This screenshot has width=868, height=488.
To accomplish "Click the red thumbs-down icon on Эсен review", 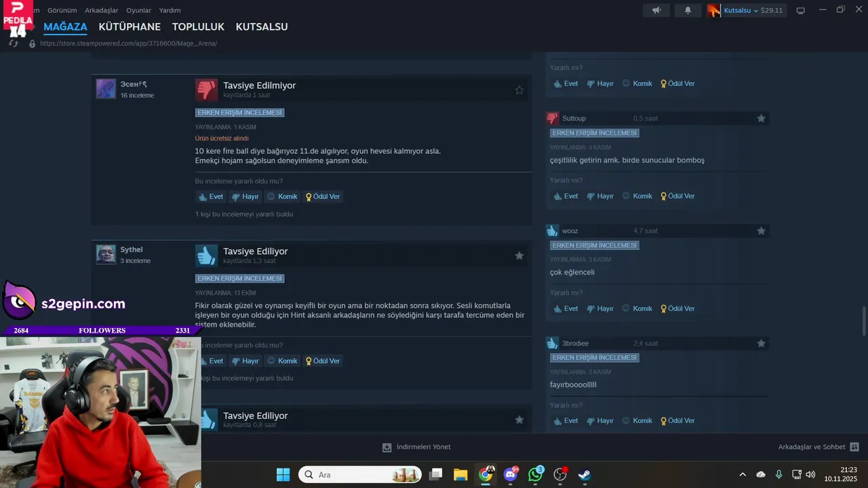I will [x=206, y=89].
